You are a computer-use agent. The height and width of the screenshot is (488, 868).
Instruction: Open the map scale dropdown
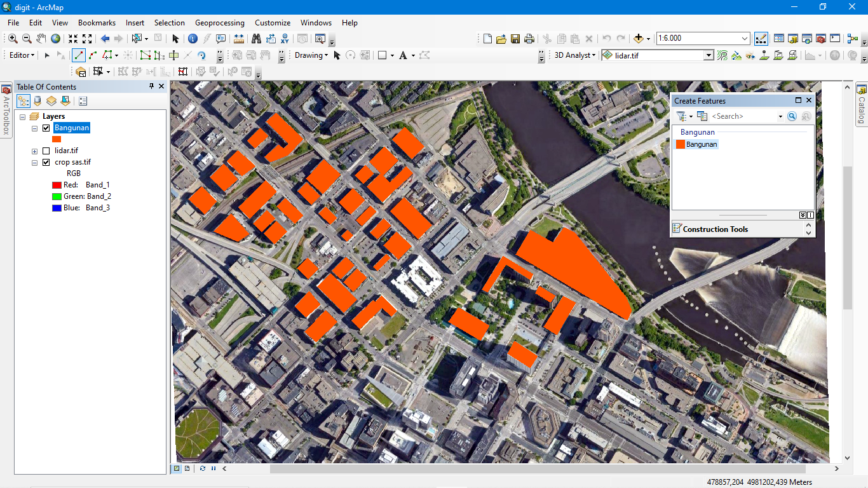745,39
